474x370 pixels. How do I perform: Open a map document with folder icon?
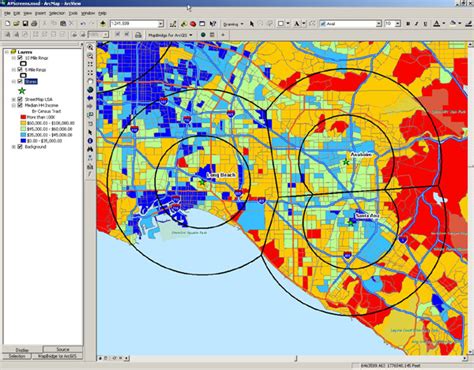pyautogui.click(x=16, y=24)
